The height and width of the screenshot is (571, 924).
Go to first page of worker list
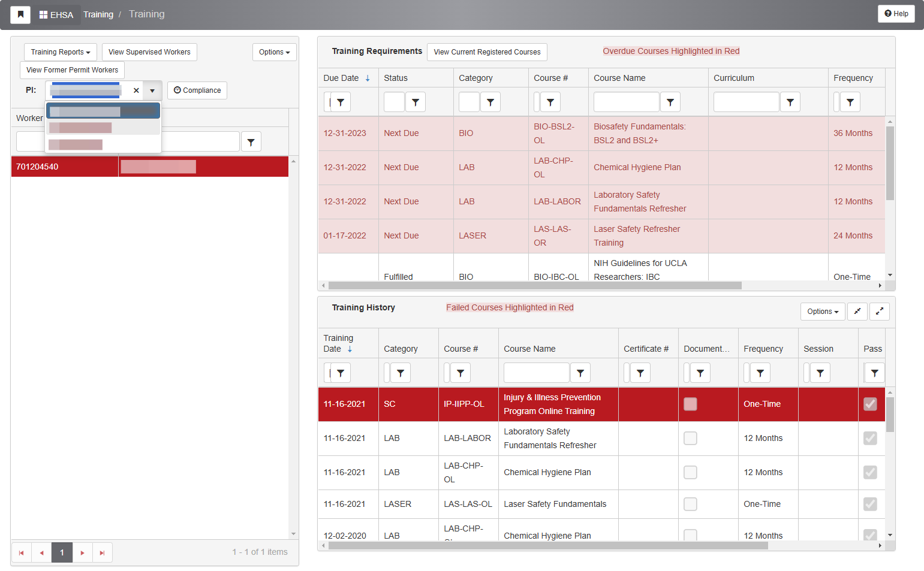(x=21, y=552)
